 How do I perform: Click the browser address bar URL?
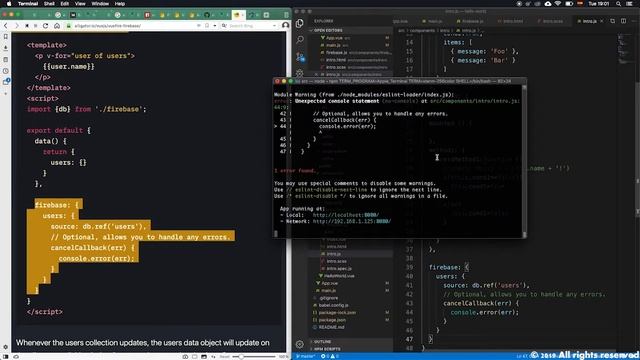(x=108, y=26)
